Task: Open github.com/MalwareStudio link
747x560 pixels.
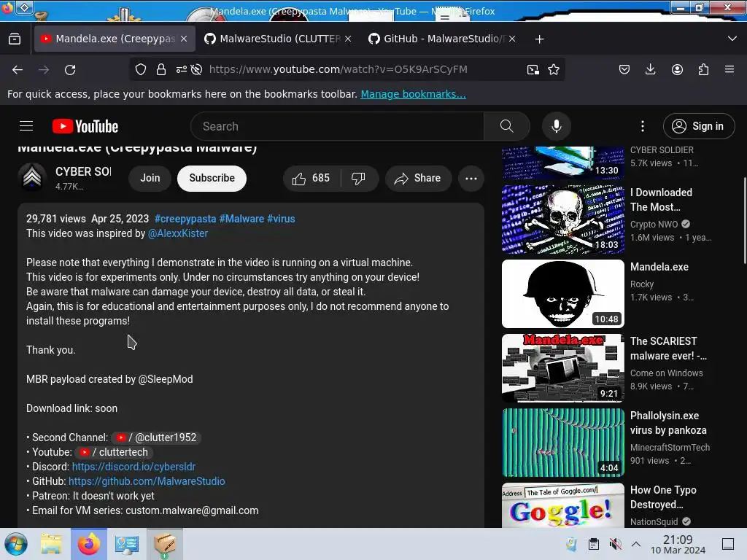Action: pos(147,481)
